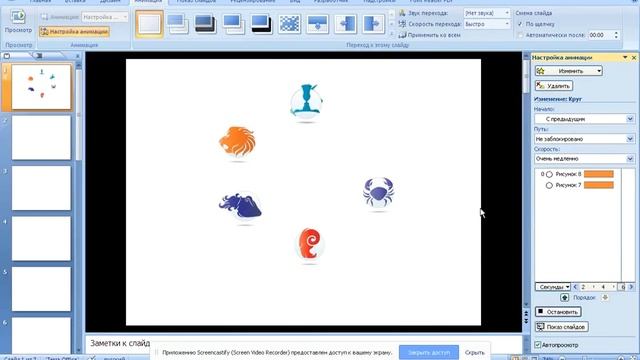Image resolution: width=640 pixels, height=360 pixels.
Task: Increase auto-advance time with up spinner
Action: tap(616, 33)
